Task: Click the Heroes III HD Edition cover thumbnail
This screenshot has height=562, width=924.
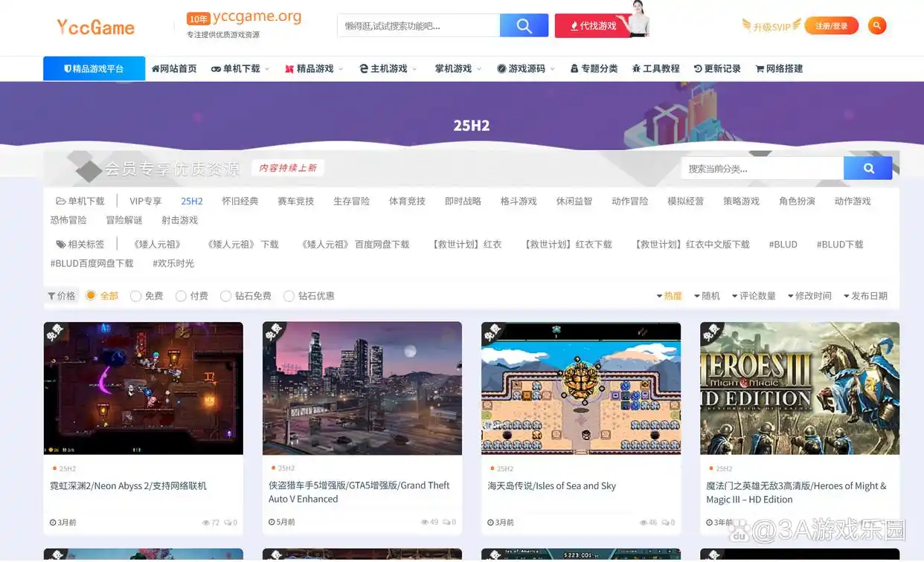Action: [799, 387]
